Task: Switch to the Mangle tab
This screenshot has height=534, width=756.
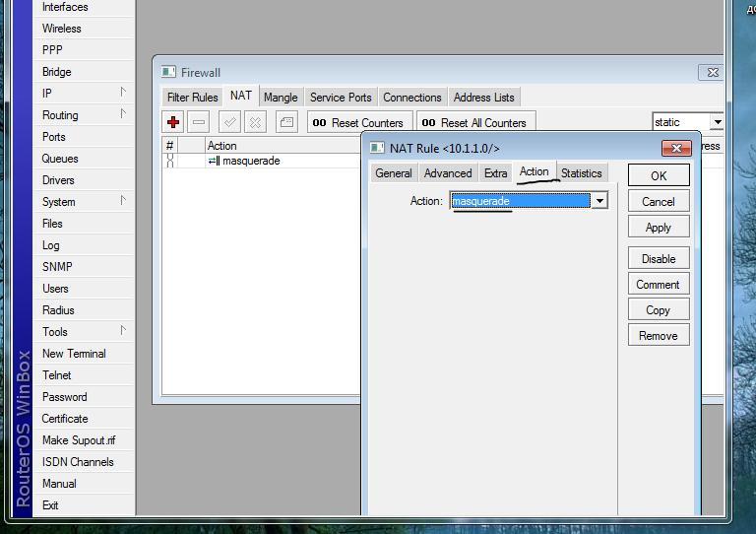Action: (x=281, y=97)
